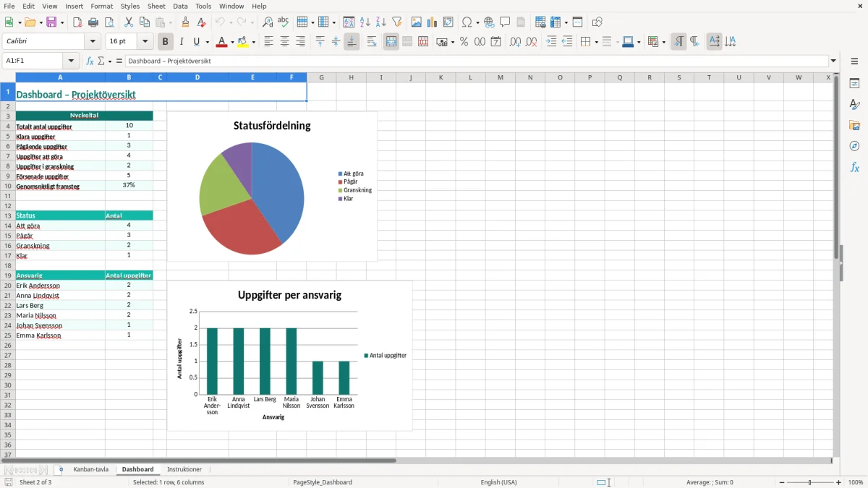Click font color red swatch
This screenshot has height=488, width=868.
pyautogui.click(x=221, y=42)
